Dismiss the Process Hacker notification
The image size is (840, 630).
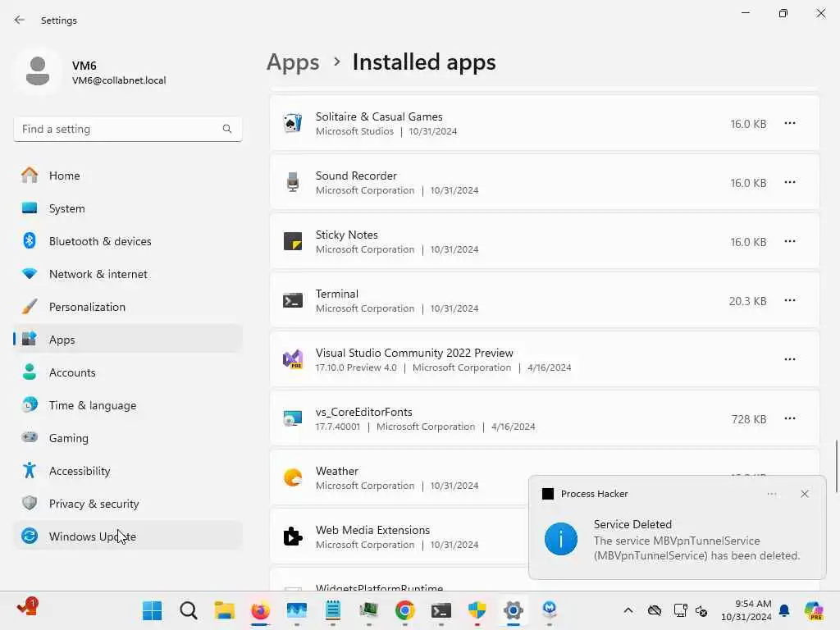click(x=805, y=494)
